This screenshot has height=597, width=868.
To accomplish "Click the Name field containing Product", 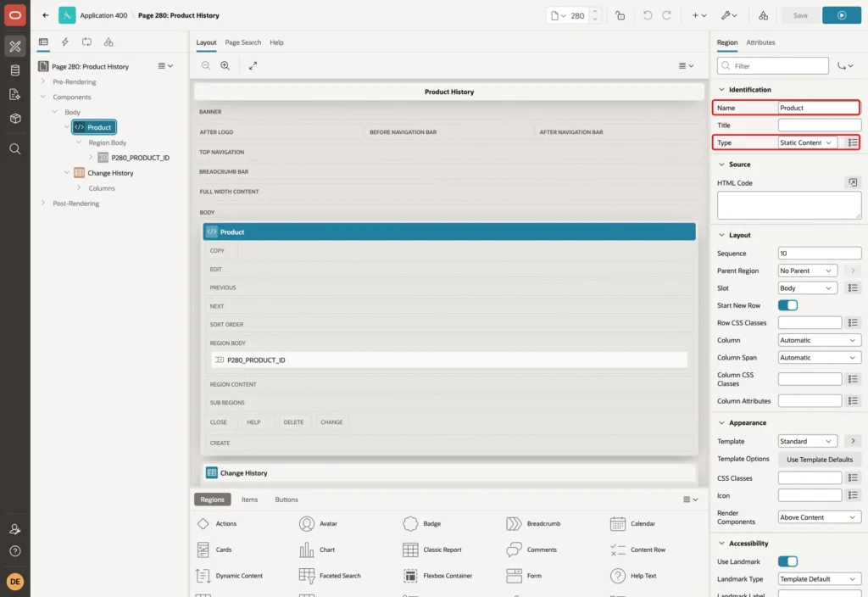I will tap(819, 108).
